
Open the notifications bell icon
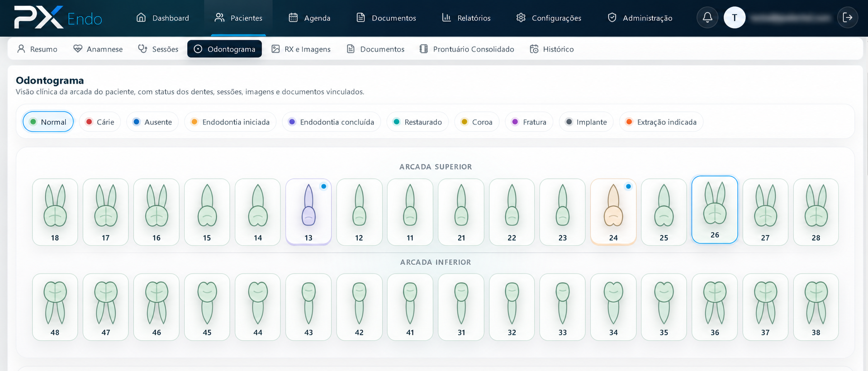(707, 18)
